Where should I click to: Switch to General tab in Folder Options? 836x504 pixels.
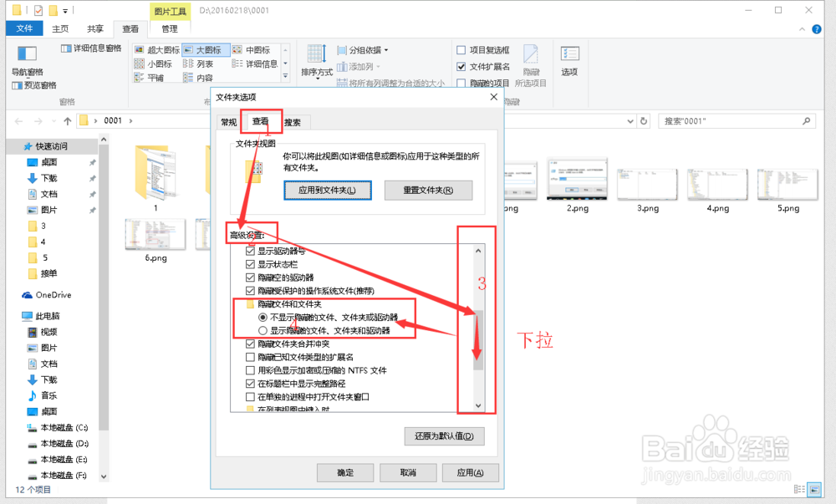point(229,122)
